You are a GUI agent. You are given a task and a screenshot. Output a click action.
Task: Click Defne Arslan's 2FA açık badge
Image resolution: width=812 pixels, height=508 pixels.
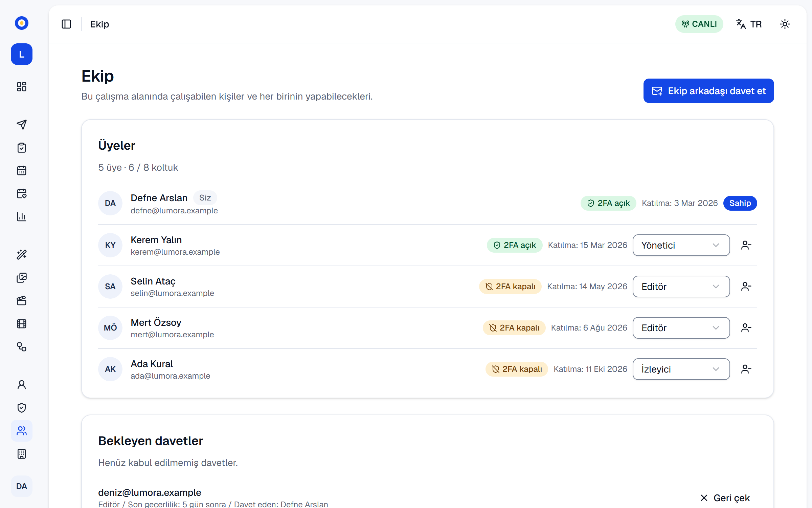coord(608,203)
